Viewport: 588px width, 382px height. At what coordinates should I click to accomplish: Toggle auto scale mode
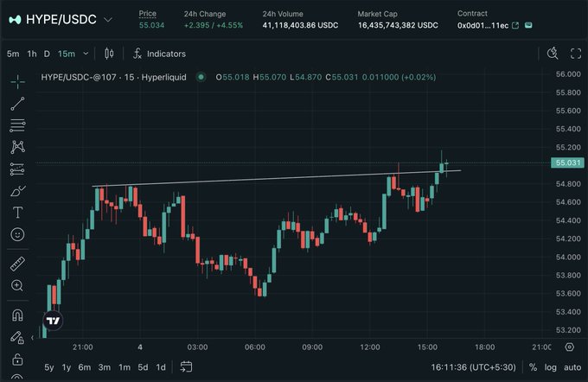coord(572,367)
